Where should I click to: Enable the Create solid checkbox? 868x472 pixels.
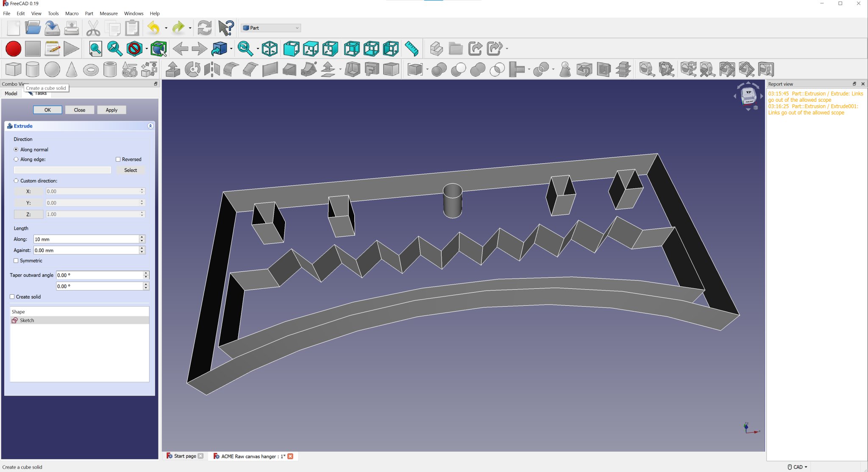tap(12, 297)
